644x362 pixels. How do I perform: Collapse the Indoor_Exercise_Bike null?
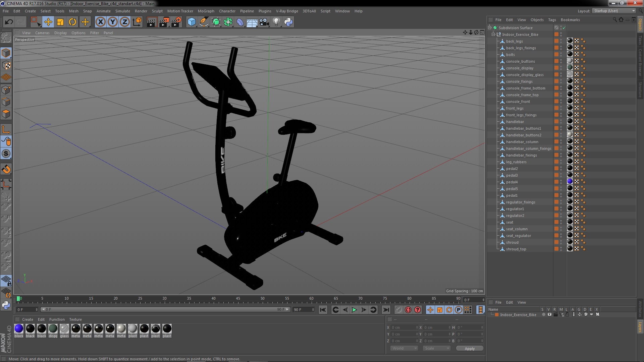click(493, 35)
